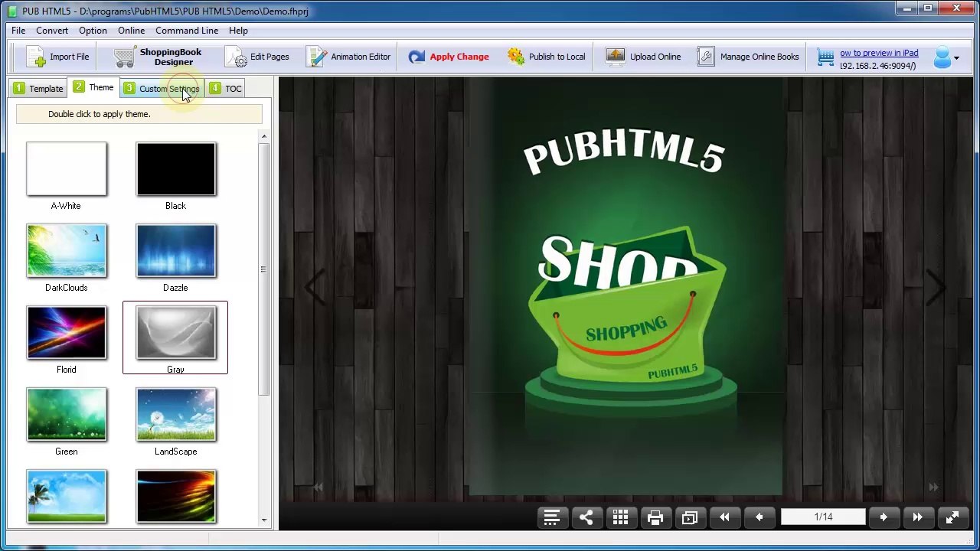Click the book cover page preview

626,287
